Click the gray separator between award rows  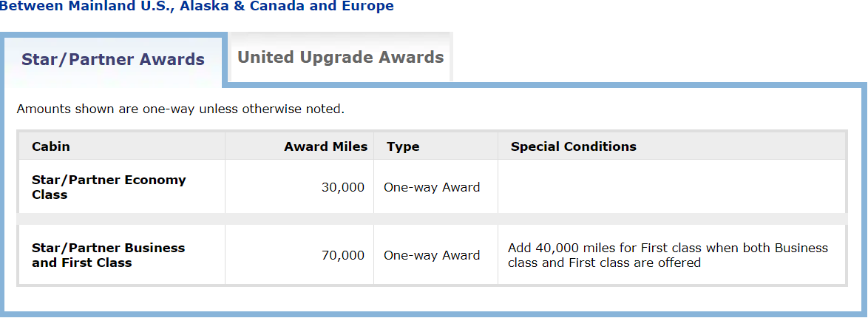(432, 219)
